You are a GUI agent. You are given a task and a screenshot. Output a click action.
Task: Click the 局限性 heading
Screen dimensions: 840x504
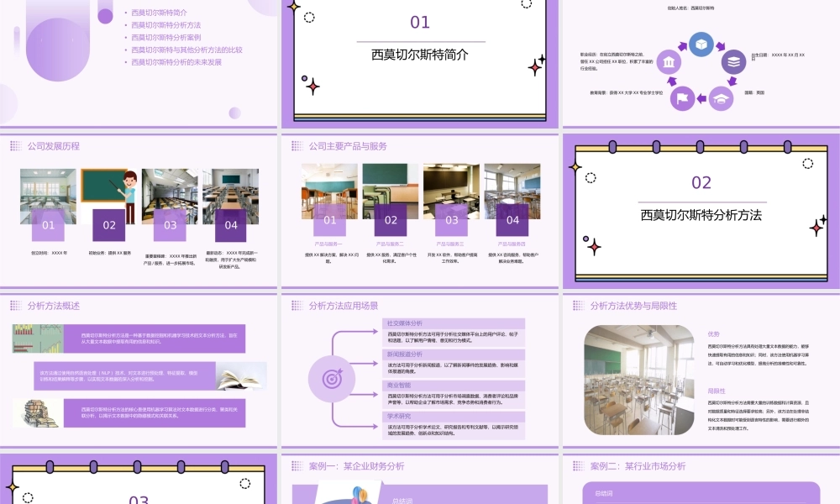pyautogui.click(x=717, y=391)
